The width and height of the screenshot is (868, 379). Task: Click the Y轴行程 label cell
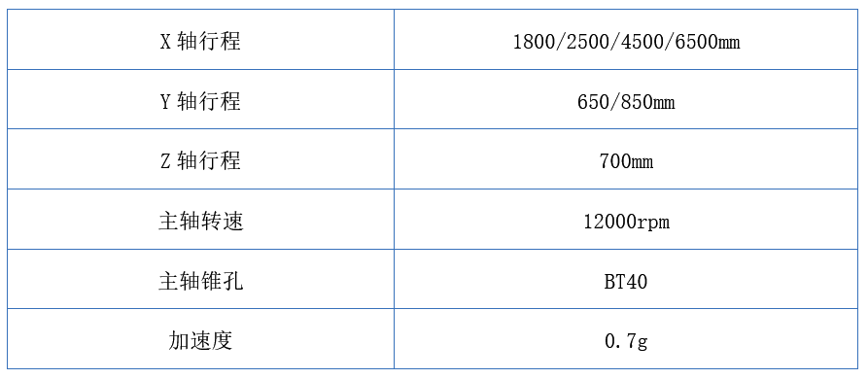[200, 99]
